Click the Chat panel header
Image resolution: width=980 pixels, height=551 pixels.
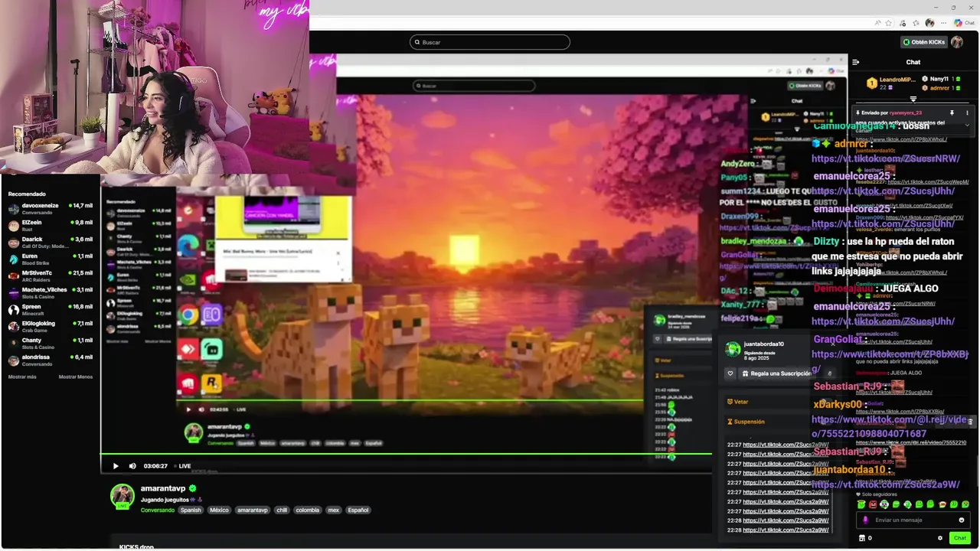click(x=913, y=62)
